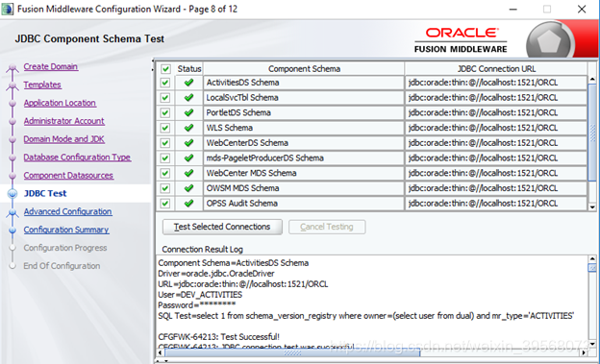Uncheck the WebCenter MDS Schema checkbox
The height and width of the screenshot is (364, 600).
165,173
